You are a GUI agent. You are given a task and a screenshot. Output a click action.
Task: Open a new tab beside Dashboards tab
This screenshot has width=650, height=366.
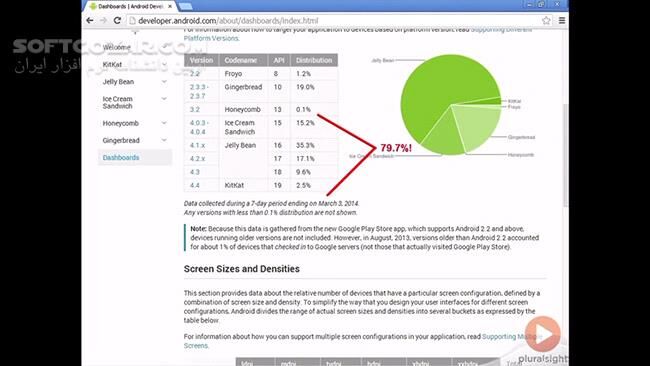(x=185, y=6)
